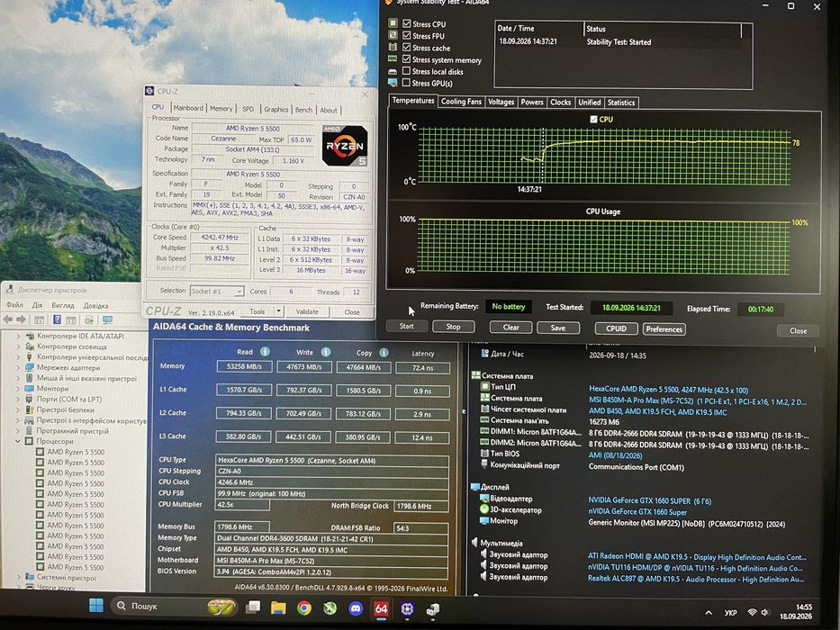This screenshot has height=630, width=840.
Task: Open Google Chrome from the taskbar
Action: 304,608
